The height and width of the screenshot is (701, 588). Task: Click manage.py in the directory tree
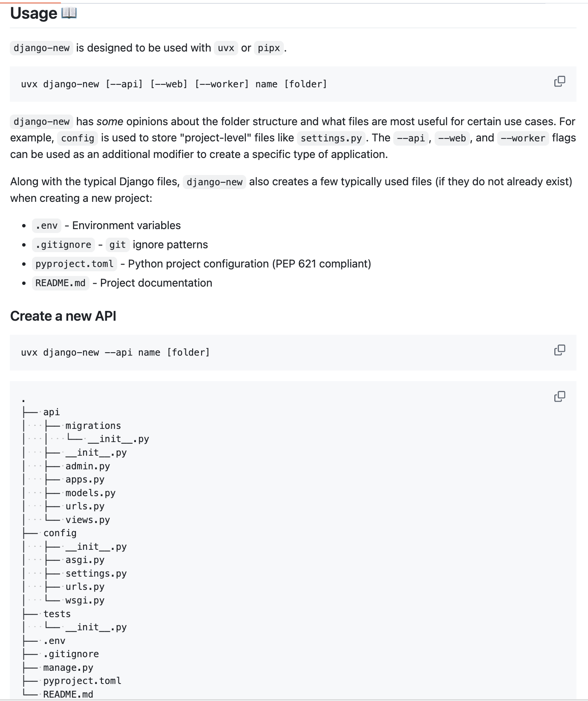pos(68,668)
